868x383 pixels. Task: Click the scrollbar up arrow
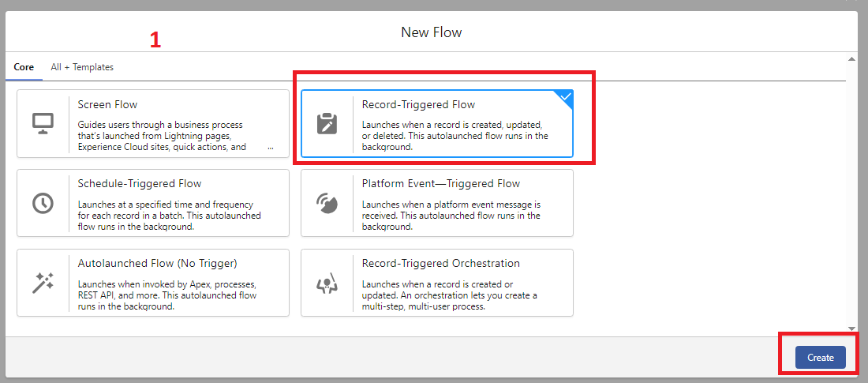tap(851, 59)
